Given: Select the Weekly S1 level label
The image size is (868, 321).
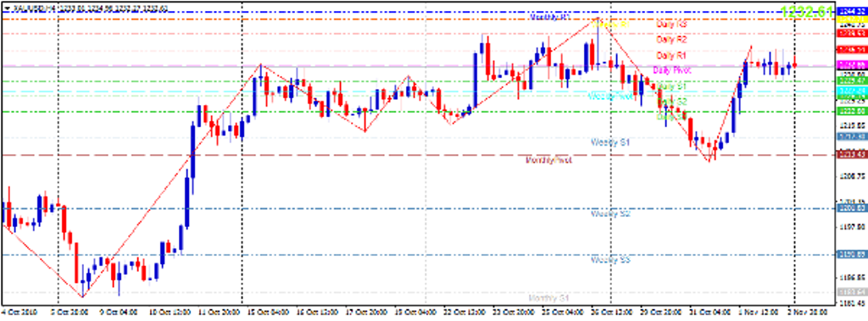Looking at the screenshot, I should (611, 142).
